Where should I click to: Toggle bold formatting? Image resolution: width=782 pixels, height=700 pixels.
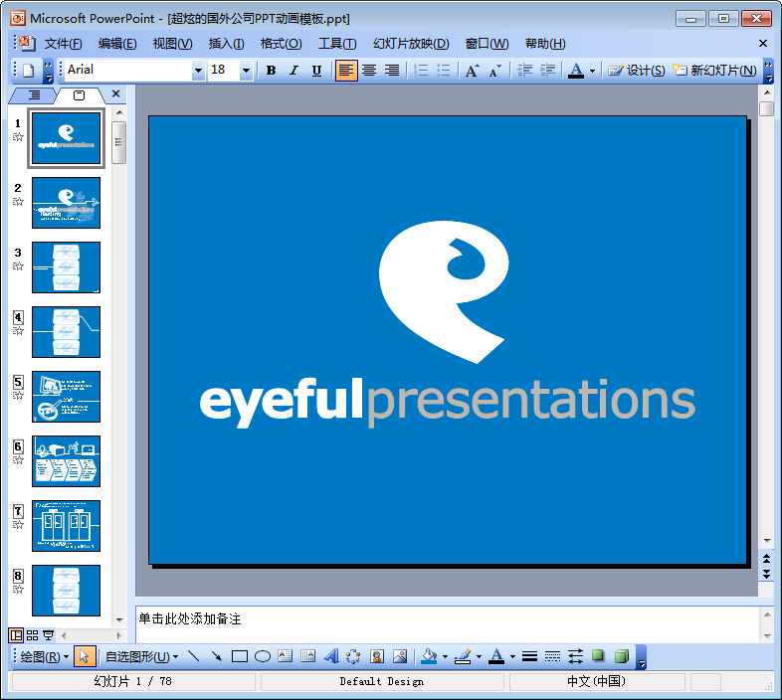271,71
